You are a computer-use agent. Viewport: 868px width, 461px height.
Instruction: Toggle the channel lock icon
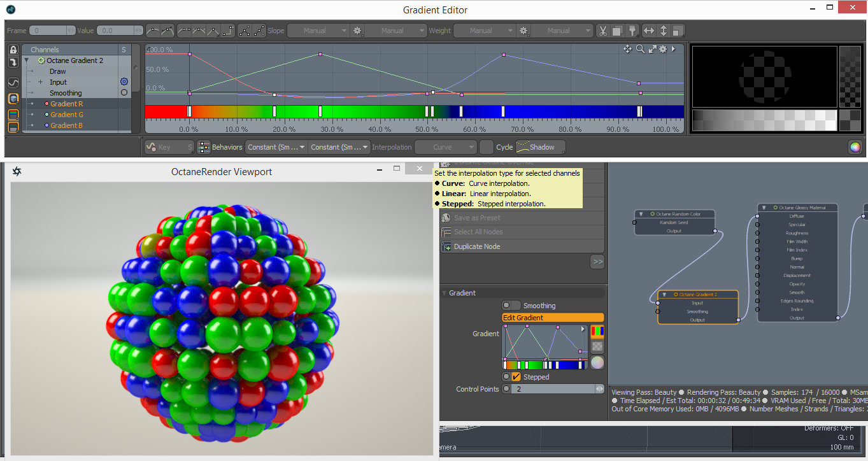coord(13,50)
